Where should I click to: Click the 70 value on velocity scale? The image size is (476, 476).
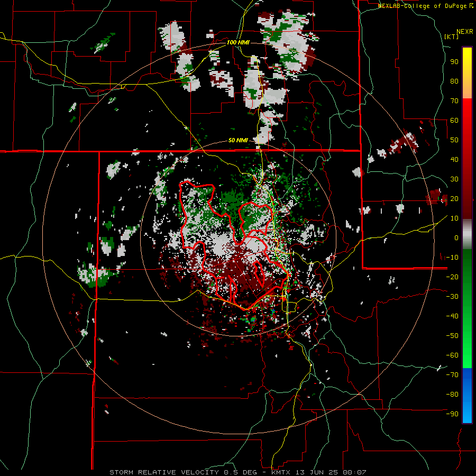tap(454, 101)
